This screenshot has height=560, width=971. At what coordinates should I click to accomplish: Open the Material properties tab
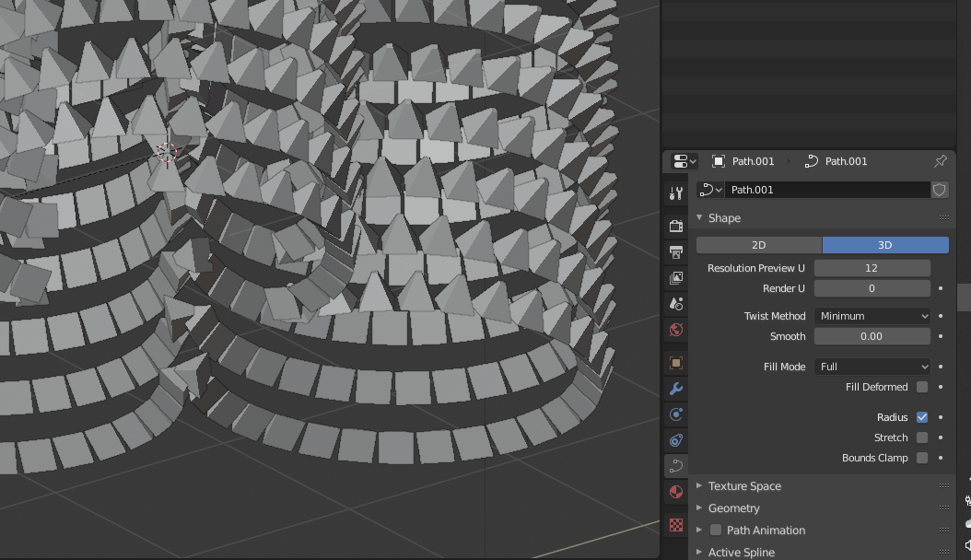click(x=675, y=492)
